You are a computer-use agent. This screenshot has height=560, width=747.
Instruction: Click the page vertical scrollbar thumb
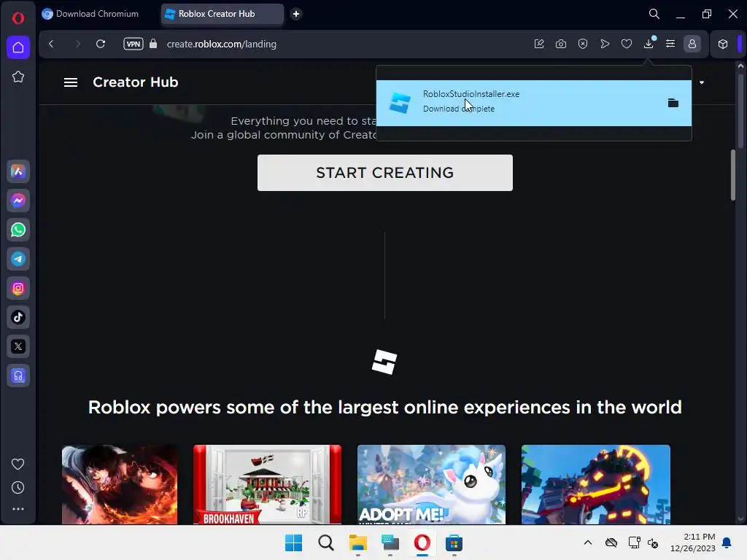[x=733, y=175]
